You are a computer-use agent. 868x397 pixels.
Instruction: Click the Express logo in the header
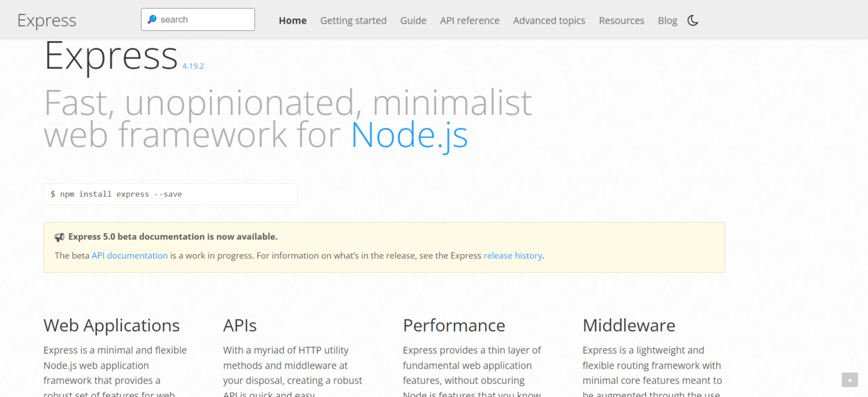pyautogui.click(x=47, y=20)
